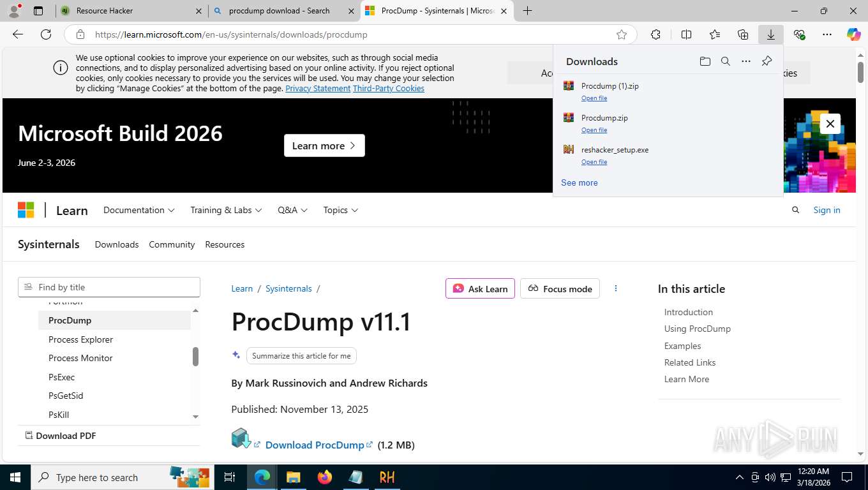Screen dimensions: 868x490
Task: Focus the Find by title field
Action: point(109,287)
